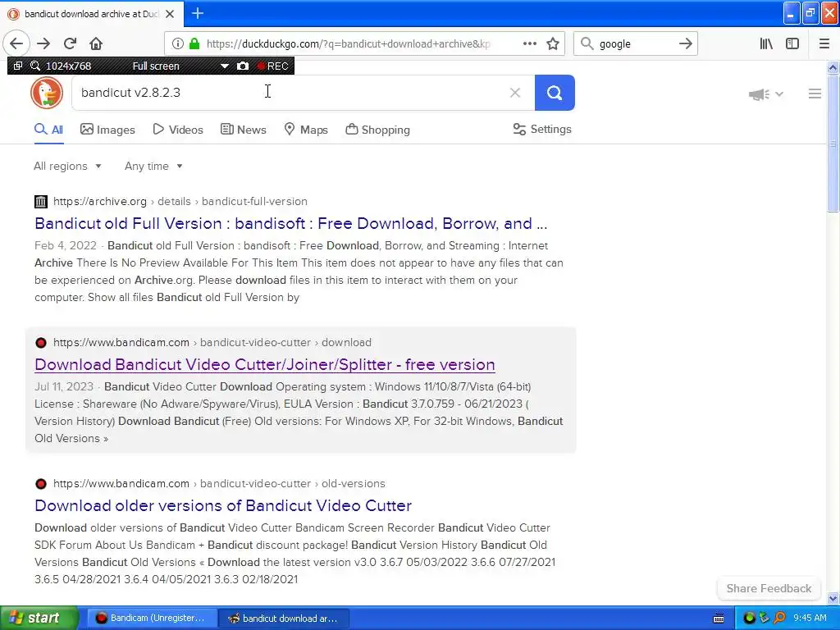Viewport: 840px width, 630px height.
Task: Open Download older versions of Bandicut link
Action: (223, 505)
